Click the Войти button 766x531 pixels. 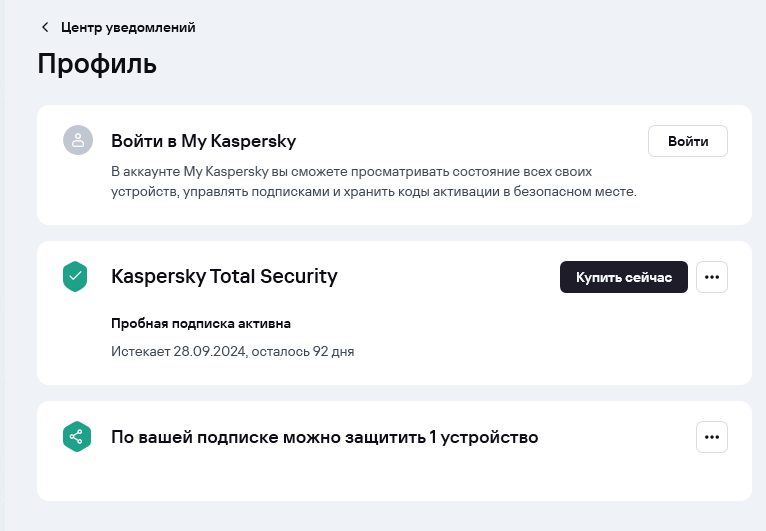[688, 141]
